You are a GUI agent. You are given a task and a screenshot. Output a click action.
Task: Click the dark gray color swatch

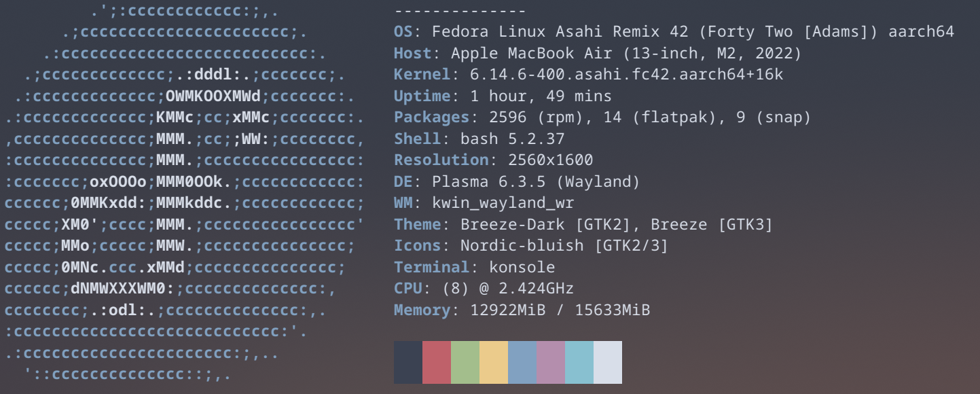(408, 362)
